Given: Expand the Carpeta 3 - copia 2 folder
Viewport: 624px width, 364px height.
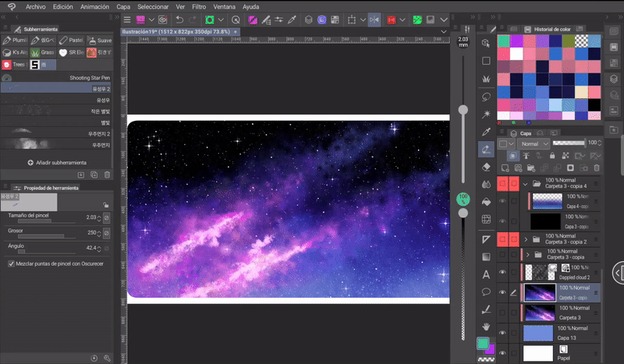Looking at the screenshot, I should pos(526,239).
